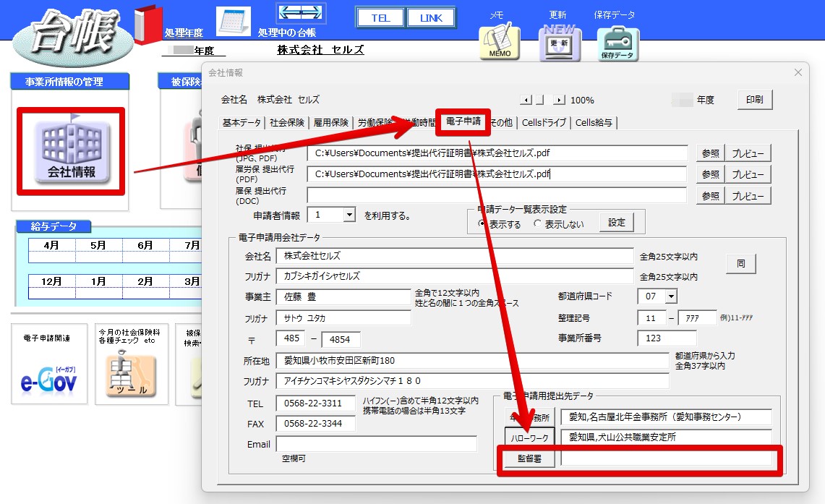Click プレビュー for 社保 提出代行 file
The height and width of the screenshot is (504, 825).
[748, 153]
